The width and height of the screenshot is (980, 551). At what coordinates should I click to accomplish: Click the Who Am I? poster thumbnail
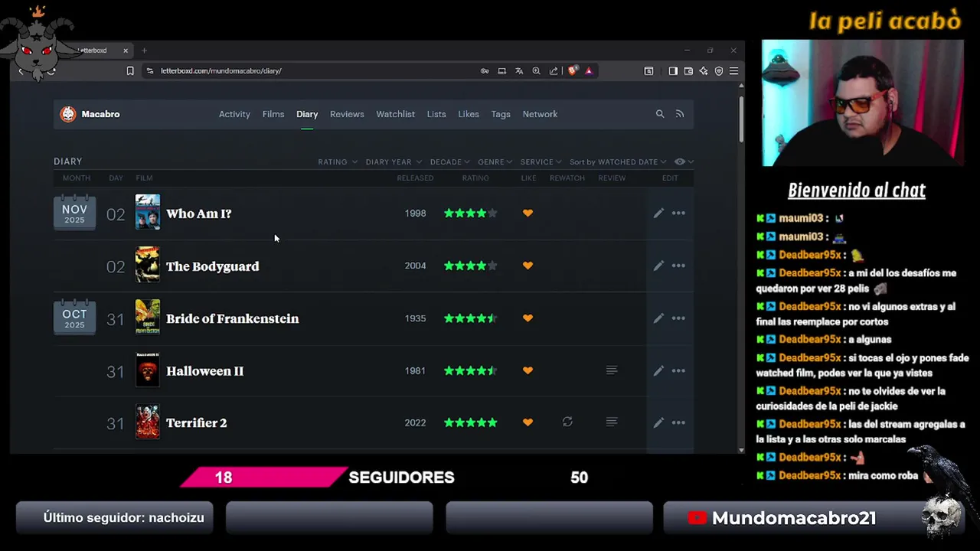click(148, 212)
